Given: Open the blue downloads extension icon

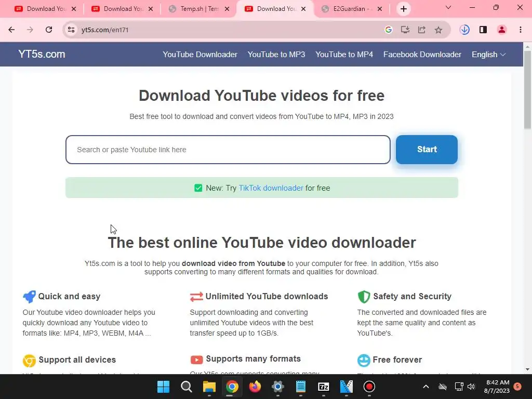Looking at the screenshot, I should tap(464, 30).
